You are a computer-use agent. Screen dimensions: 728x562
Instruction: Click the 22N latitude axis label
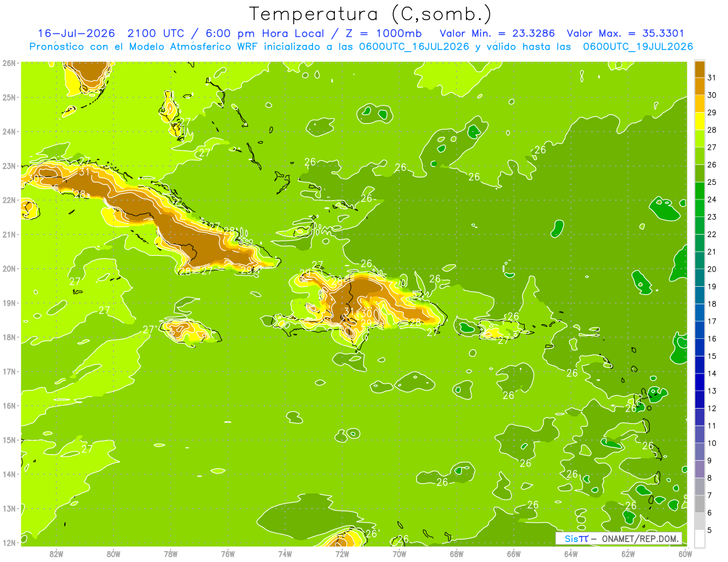click(9, 200)
